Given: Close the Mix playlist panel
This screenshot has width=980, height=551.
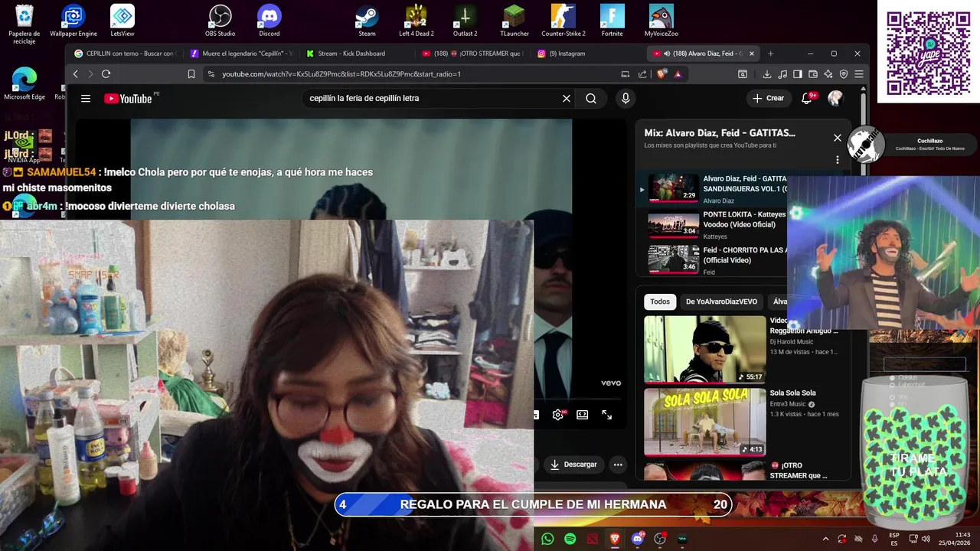Looking at the screenshot, I should click(x=837, y=138).
